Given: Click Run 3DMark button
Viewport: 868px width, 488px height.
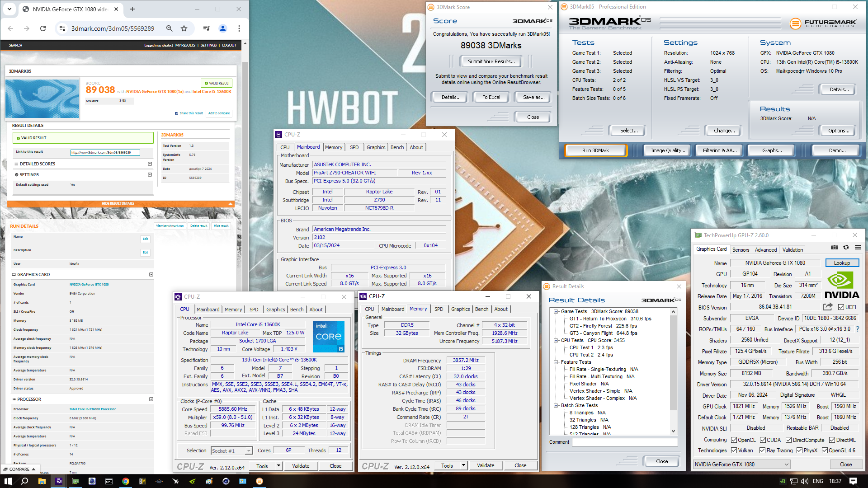Looking at the screenshot, I should tap(595, 150).
